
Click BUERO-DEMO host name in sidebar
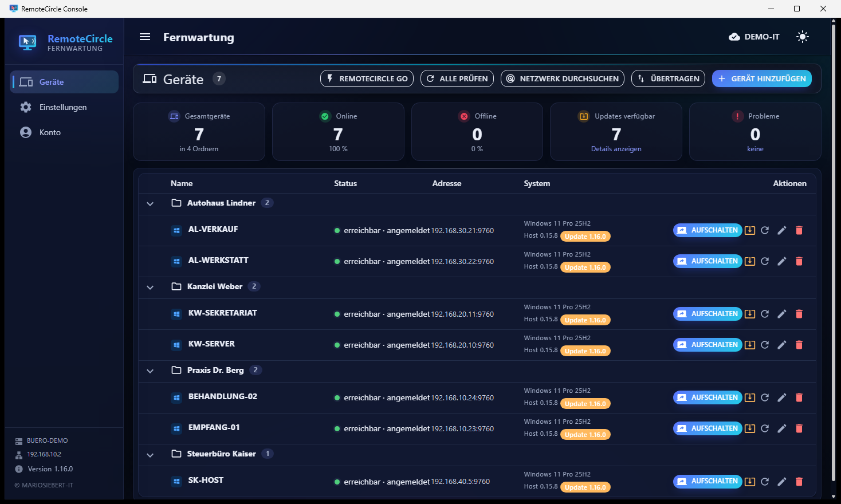pyautogui.click(x=48, y=440)
